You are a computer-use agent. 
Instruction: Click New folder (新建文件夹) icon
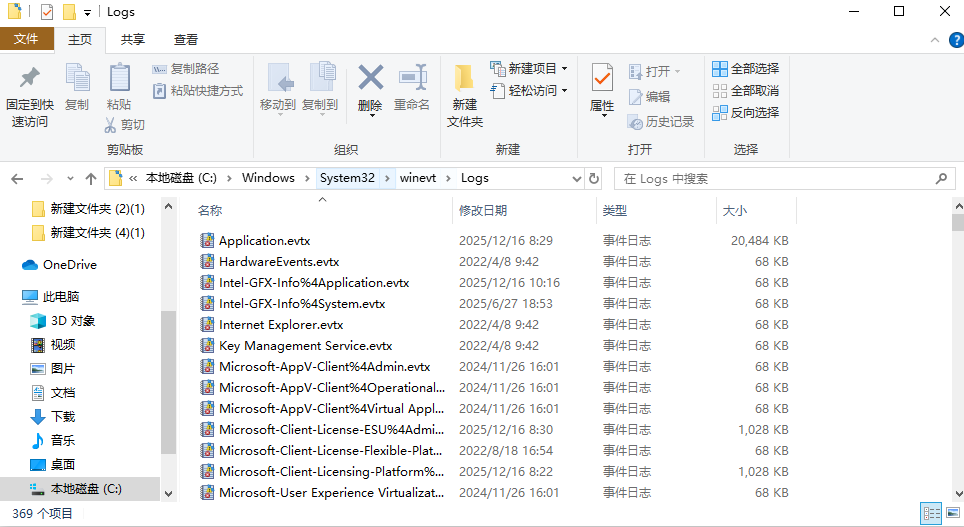464,80
